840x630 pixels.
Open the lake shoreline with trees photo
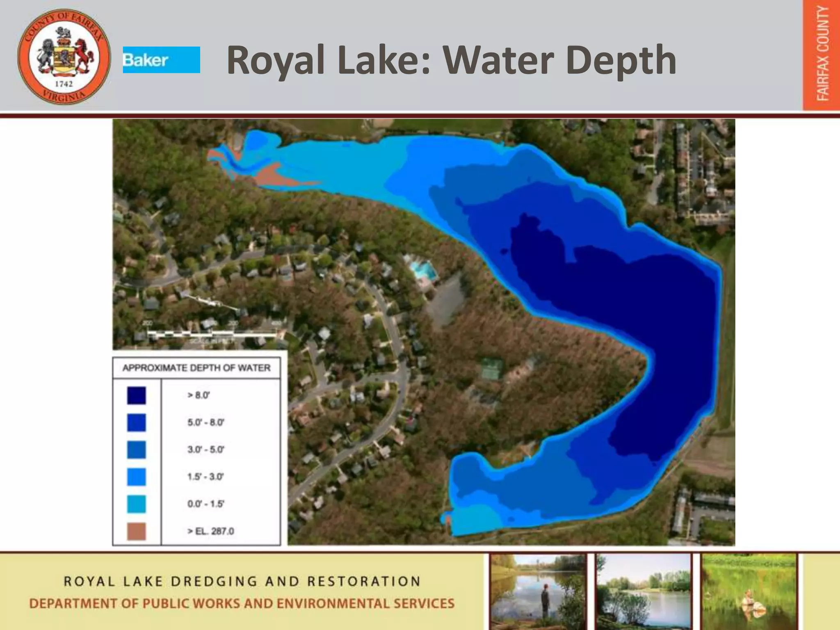(x=644, y=592)
